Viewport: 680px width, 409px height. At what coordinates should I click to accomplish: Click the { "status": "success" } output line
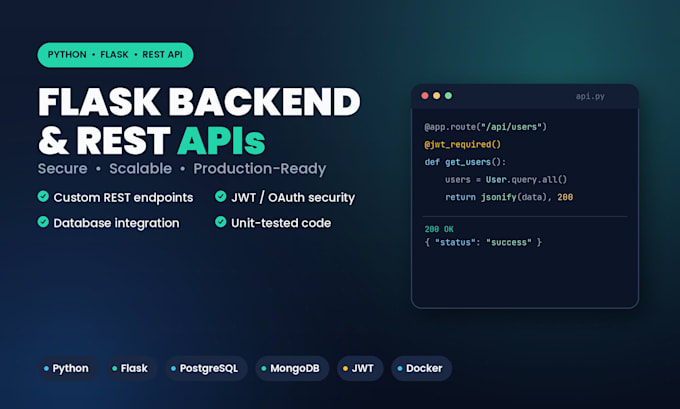pos(483,242)
